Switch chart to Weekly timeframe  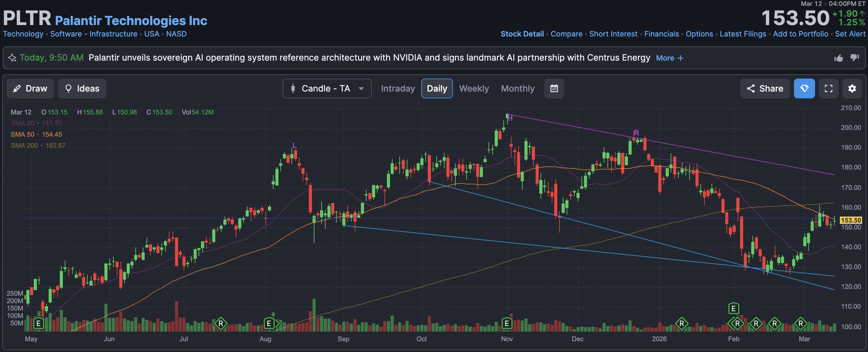click(473, 88)
